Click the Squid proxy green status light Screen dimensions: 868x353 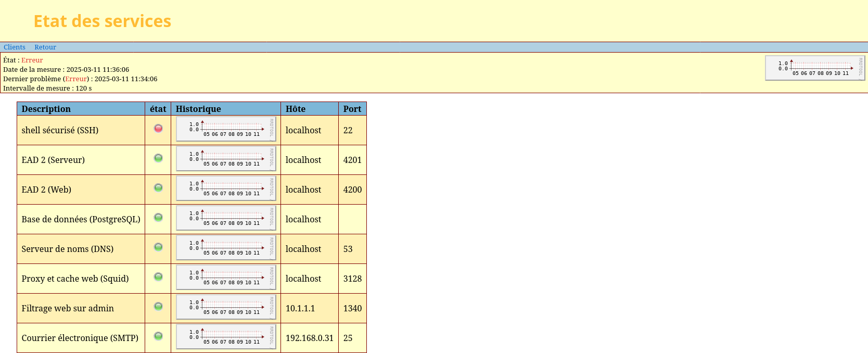(x=158, y=276)
